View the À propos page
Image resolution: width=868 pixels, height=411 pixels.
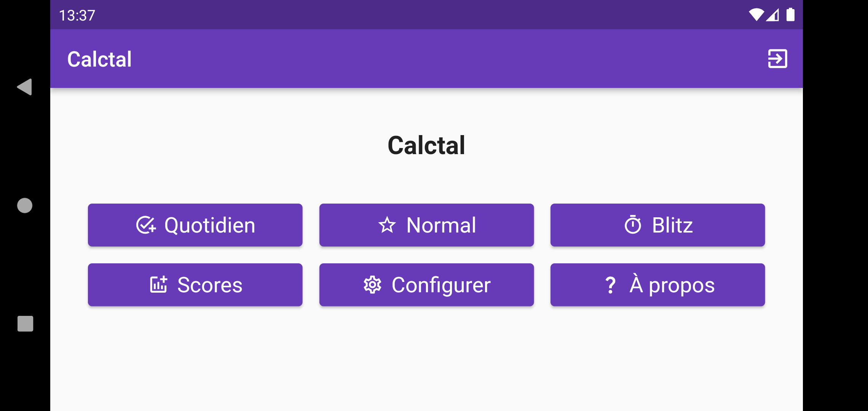click(x=657, y=284)
